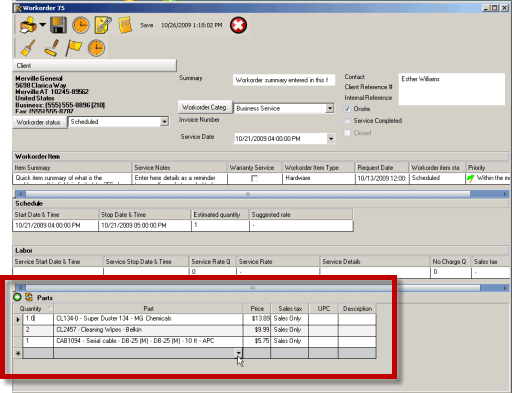The image size is (512, 393).
Task: Click the yellow sticky note icon
Action: [125, 25]
